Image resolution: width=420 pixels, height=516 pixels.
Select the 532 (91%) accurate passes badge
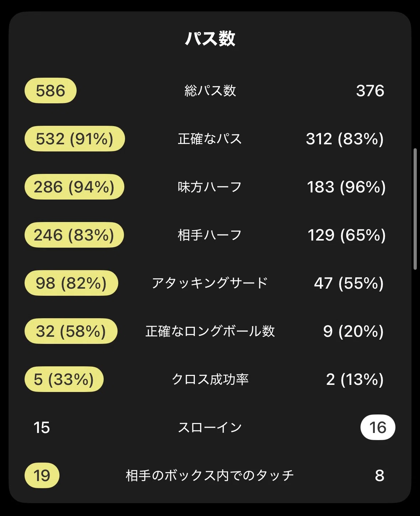point(75,139)
